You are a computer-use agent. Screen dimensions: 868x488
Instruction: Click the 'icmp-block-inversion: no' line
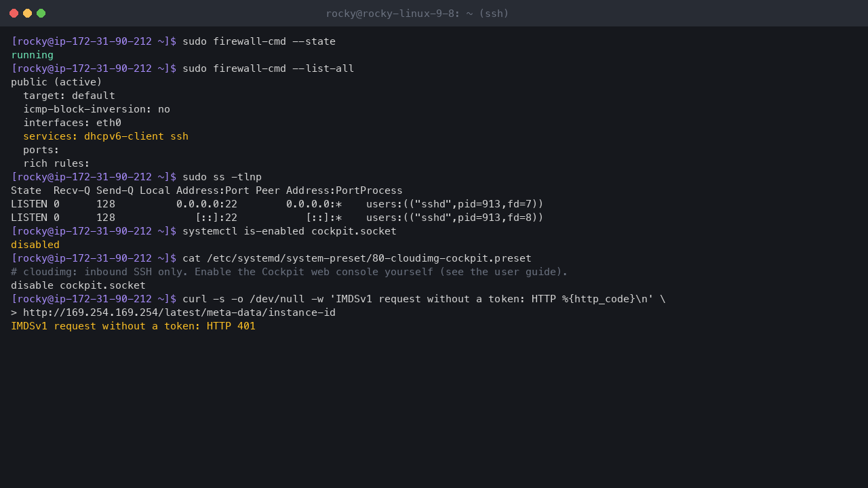point(96,109)
